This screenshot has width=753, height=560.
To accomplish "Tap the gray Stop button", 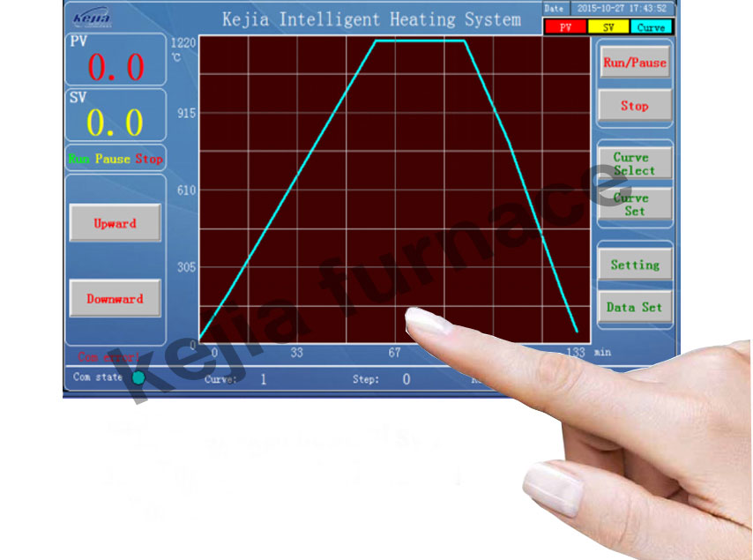I will point(634,105).
